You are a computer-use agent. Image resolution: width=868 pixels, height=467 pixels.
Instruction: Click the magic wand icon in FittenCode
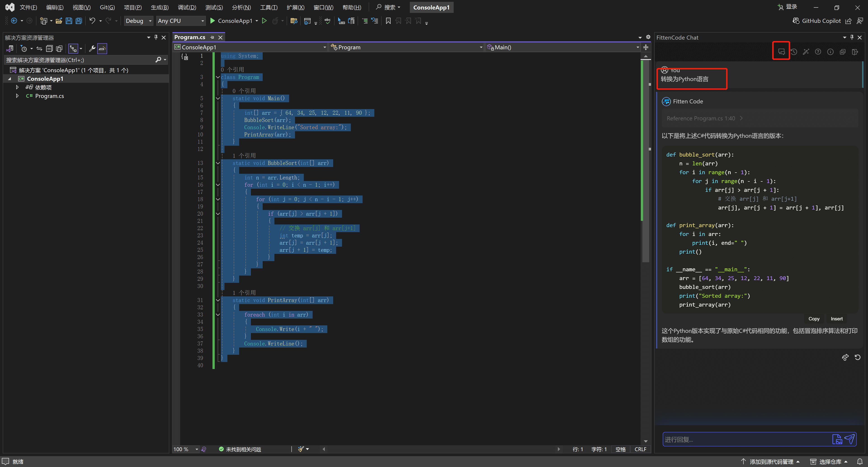click(806, 52)
